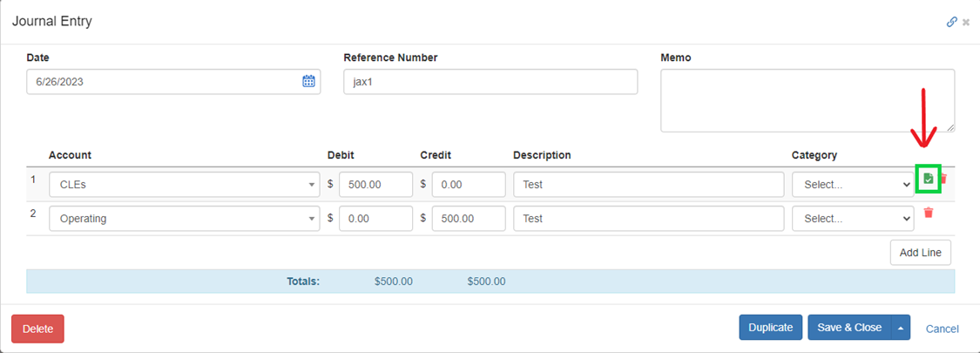Add Line to the journal entry
This screenshot has width=980, height=353.
[x=921, y=253]
